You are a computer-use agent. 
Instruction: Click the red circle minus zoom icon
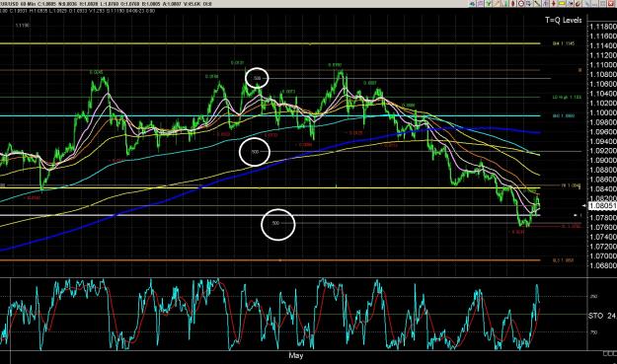click(521, 4)
